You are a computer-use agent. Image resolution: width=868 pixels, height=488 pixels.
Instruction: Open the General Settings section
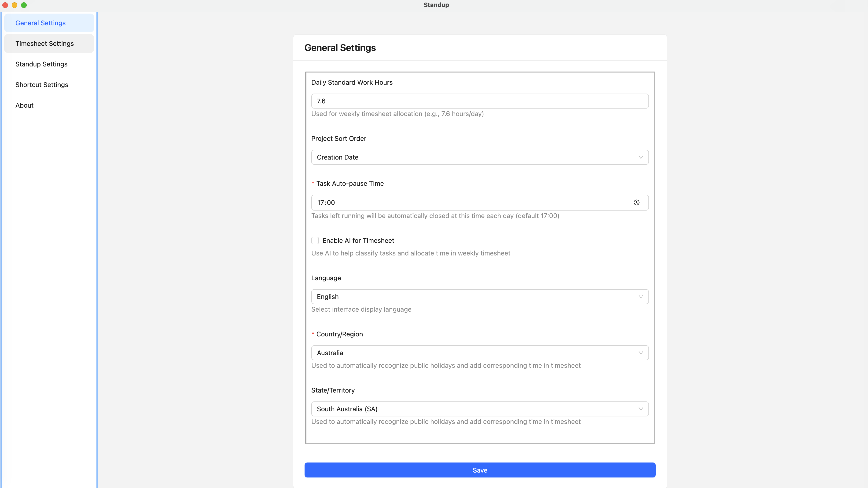coord(40,23)
